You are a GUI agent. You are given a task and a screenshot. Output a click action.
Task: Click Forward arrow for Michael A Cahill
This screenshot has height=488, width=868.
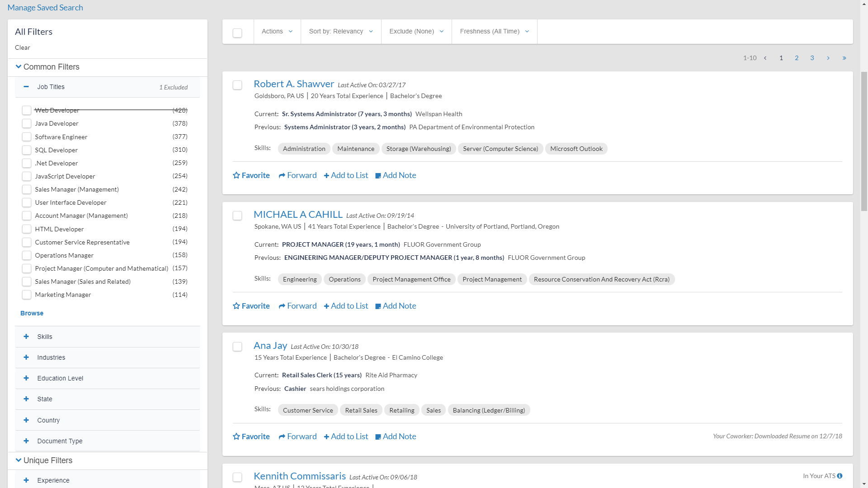(282, 306)
